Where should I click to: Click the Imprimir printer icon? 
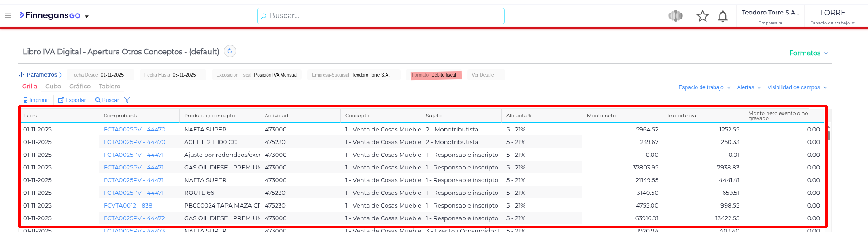point(25,100)
